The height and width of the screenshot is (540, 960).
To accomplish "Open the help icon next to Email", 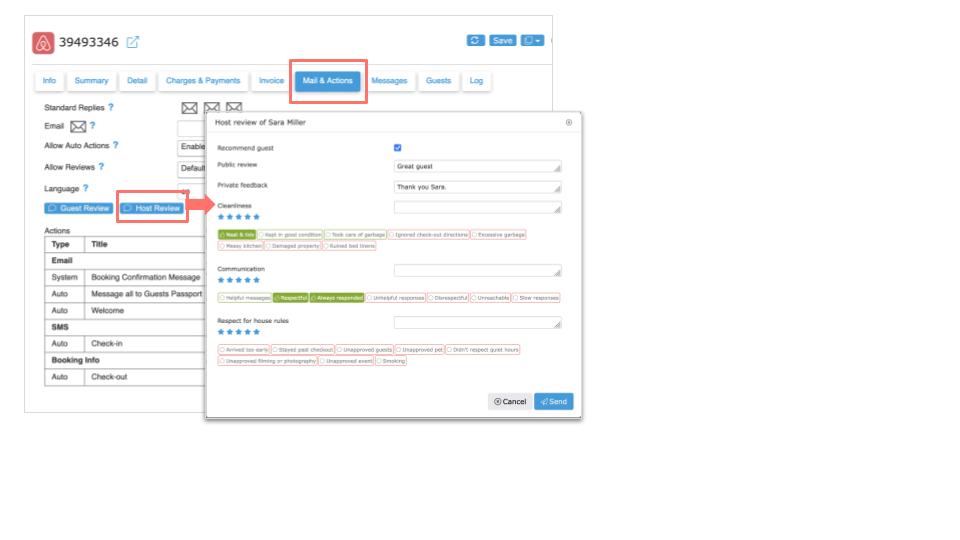I will pos(92,126).
